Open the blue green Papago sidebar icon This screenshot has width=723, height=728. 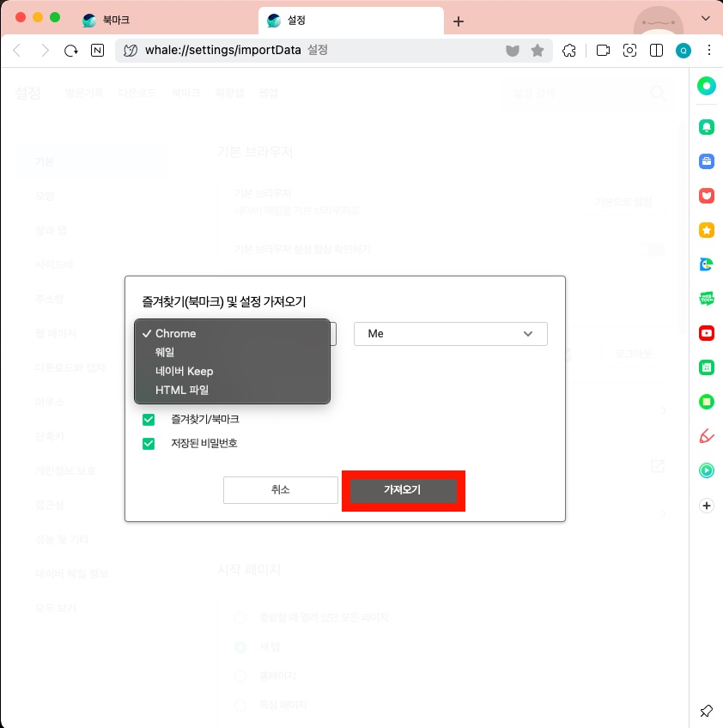pos(707,264)
